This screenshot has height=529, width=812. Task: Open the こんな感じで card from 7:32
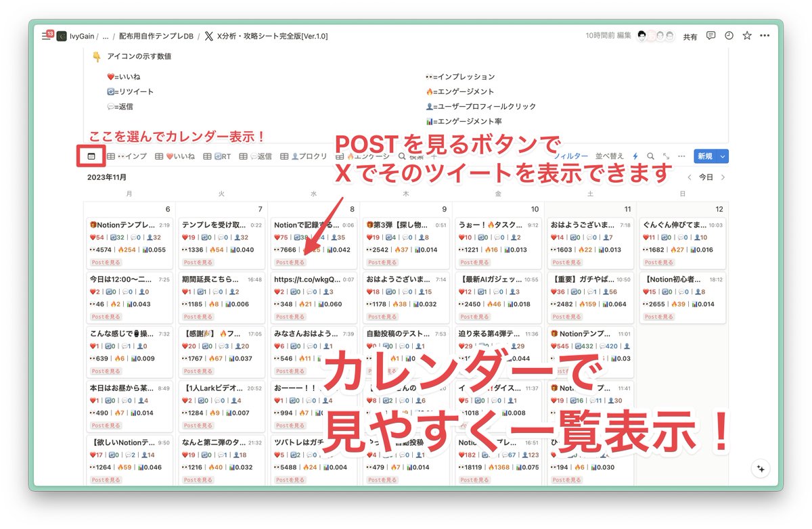coord(130,351)
